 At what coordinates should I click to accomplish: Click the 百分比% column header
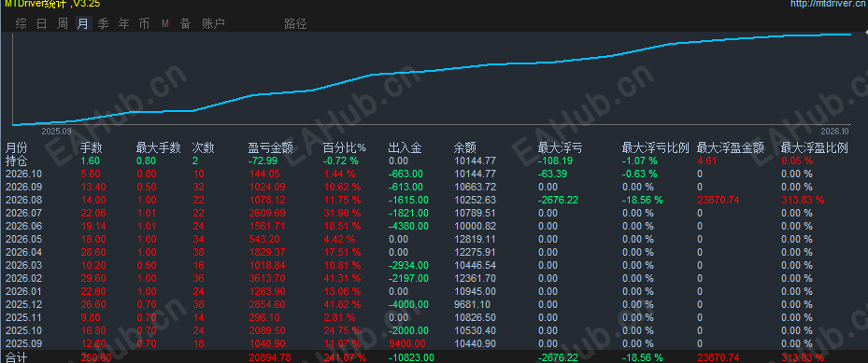345,148
